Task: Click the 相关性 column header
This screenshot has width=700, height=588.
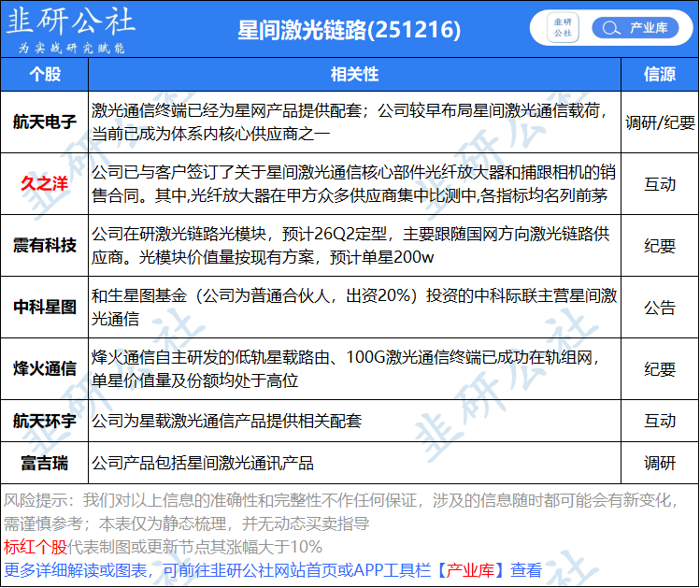Action: (354, 74)
